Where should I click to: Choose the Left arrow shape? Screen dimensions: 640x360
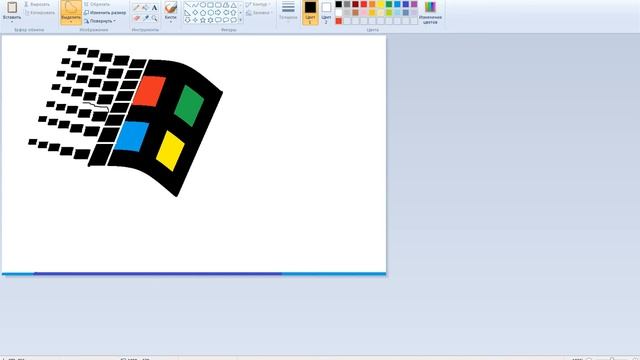[226, 13]
